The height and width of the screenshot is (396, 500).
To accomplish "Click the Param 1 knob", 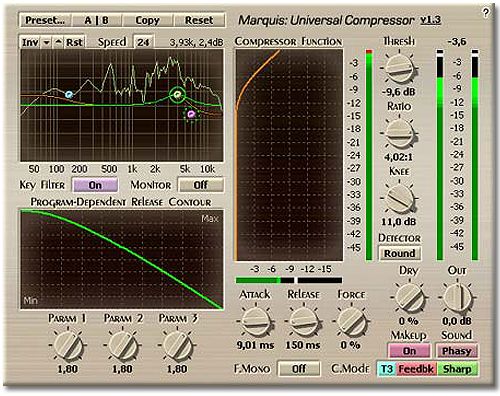I will pos(68,345).
